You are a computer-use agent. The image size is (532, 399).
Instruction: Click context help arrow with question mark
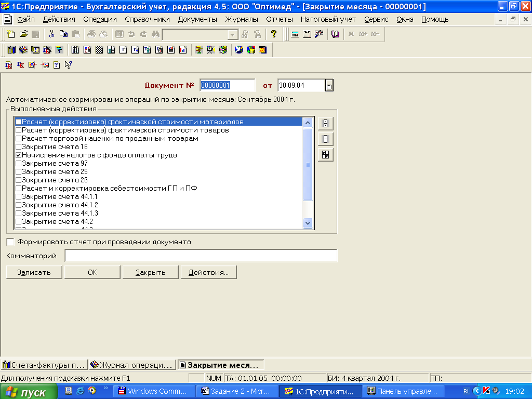point(68,65)
